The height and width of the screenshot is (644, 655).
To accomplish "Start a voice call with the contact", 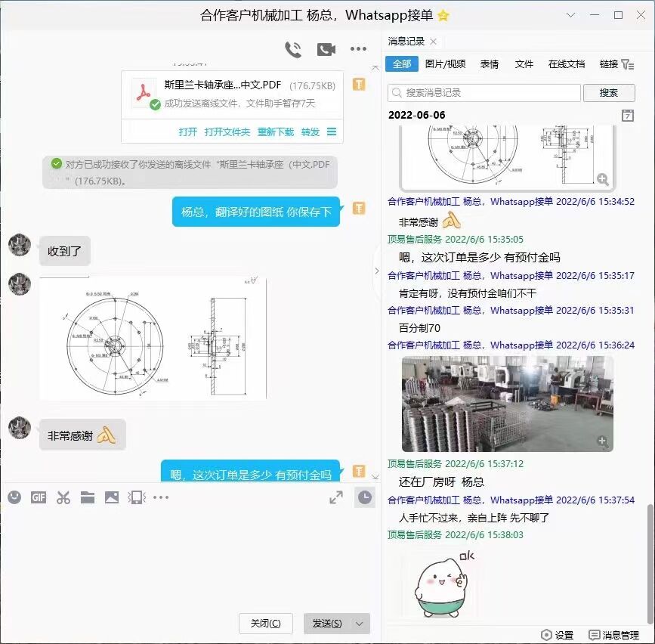I will point(293,50).
